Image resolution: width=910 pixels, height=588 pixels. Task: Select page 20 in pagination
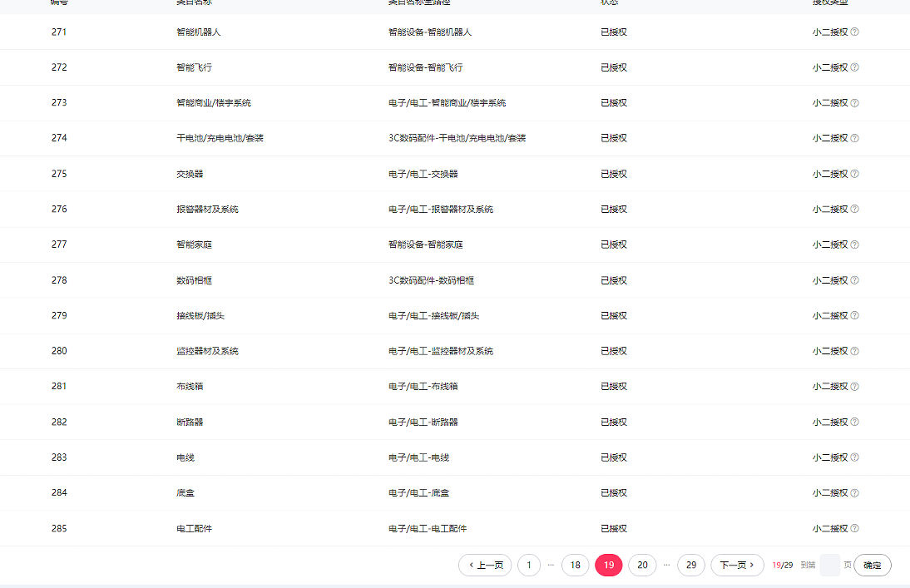click(642, 566)
